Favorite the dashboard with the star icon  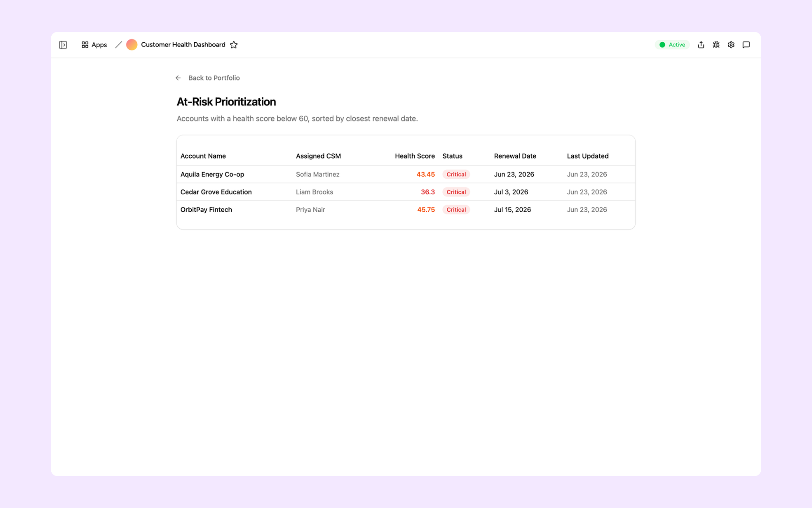234,45
